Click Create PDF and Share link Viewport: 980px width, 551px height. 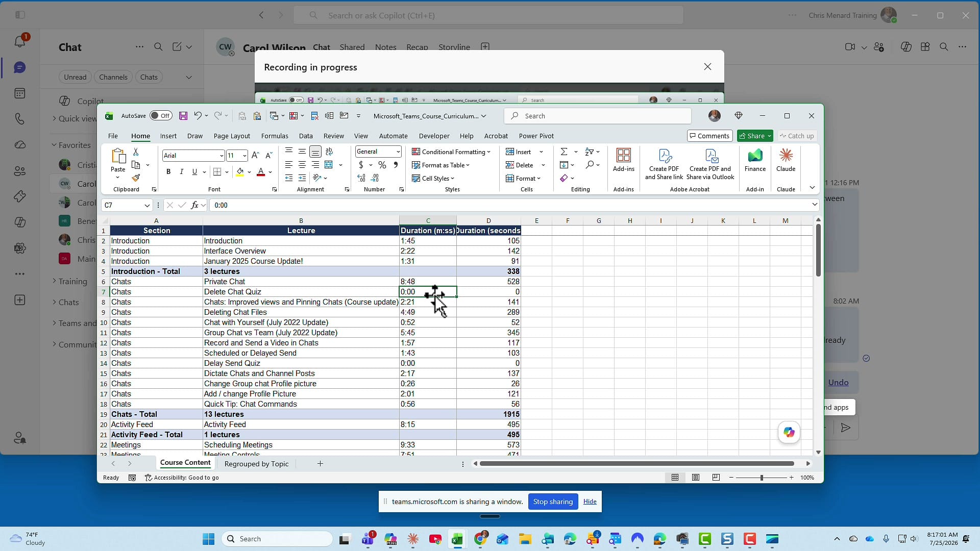click(664, 164)
